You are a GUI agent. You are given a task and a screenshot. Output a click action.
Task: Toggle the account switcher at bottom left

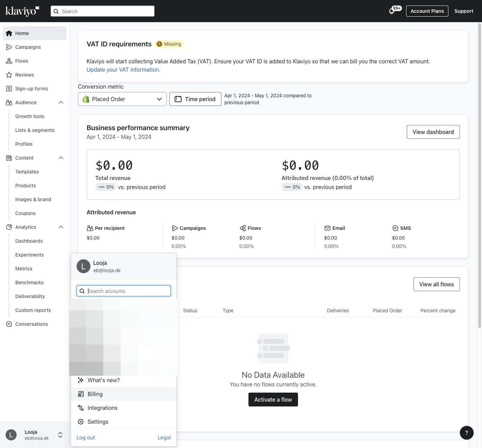pyautogui.click(x=35, y=435)
